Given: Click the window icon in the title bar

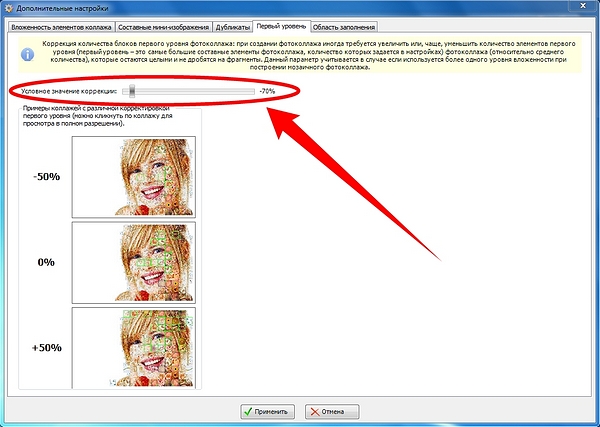Looking at the screenshot, I should pyautogui.click(x=10, y=7).
